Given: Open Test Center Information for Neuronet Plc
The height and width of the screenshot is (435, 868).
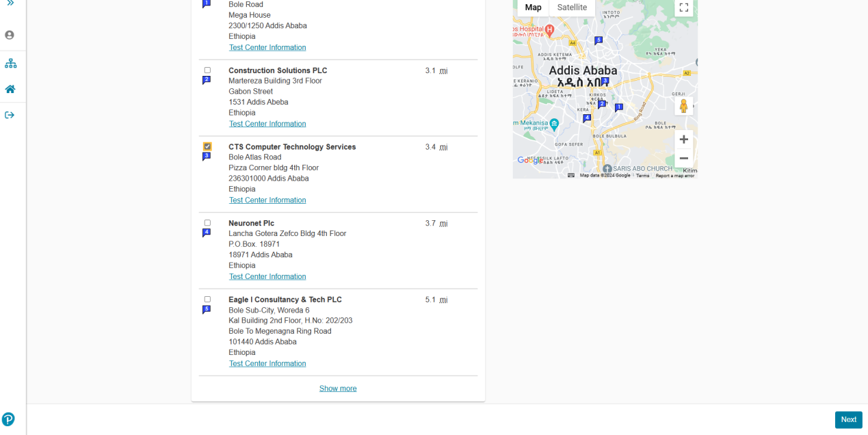Looking at the screenshot, I should click(267, 276).
